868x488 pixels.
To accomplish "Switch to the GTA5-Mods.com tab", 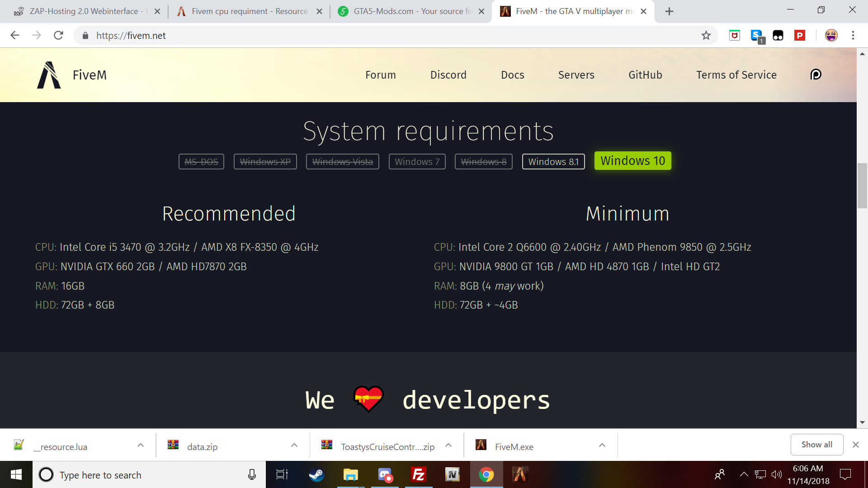I will (x=411, y=11).
